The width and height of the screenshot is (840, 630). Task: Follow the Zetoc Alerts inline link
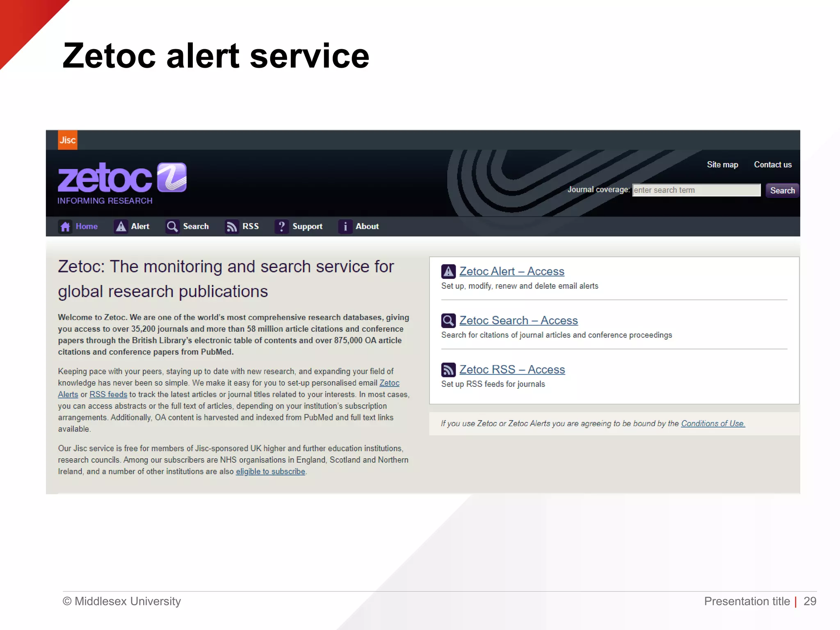pos(389,383)
